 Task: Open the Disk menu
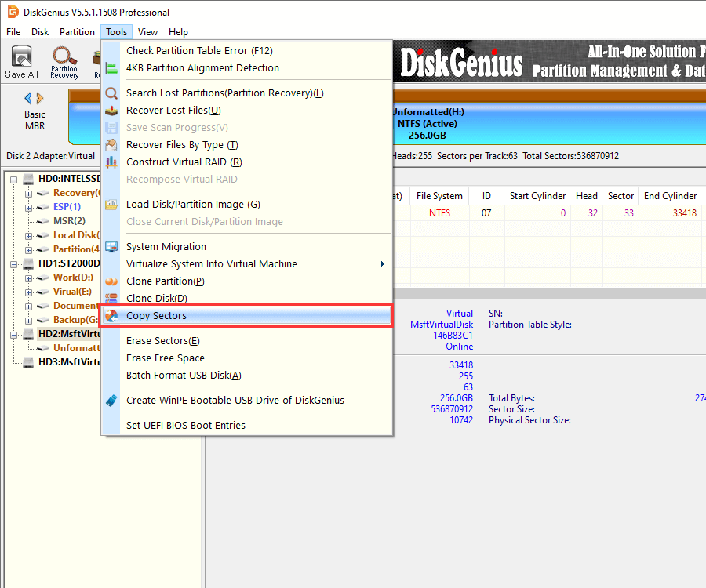tap(40, 32)
